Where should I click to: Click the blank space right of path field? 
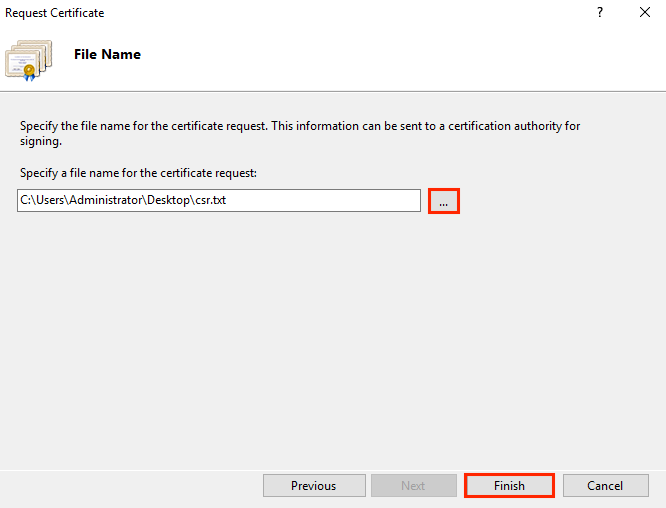550,201
